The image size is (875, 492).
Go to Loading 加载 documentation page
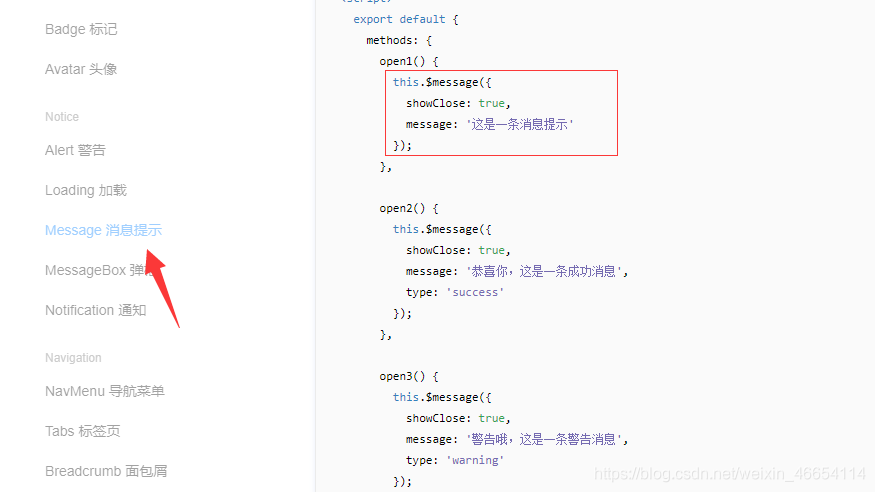click(86, 190)
